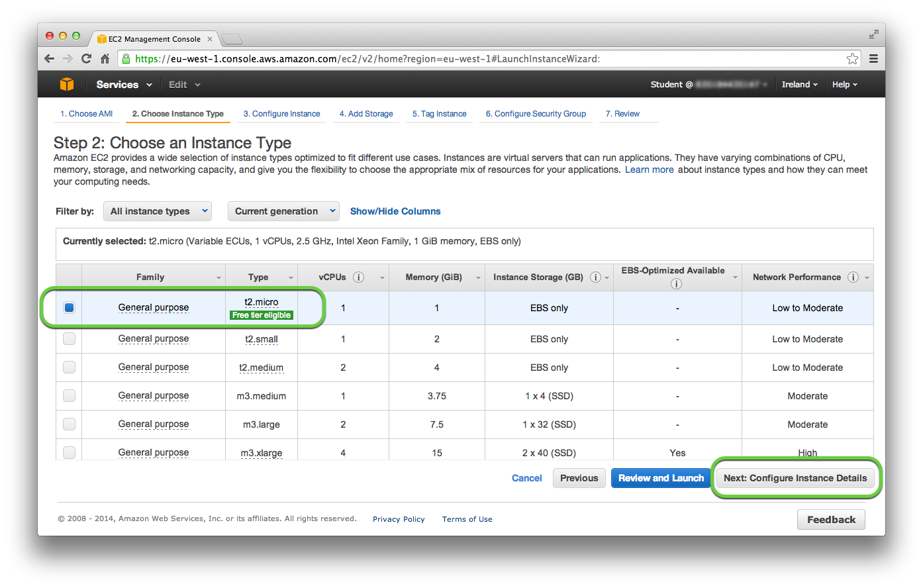
Task: Go to browser home icon
Action: click(x=105, y=59)
